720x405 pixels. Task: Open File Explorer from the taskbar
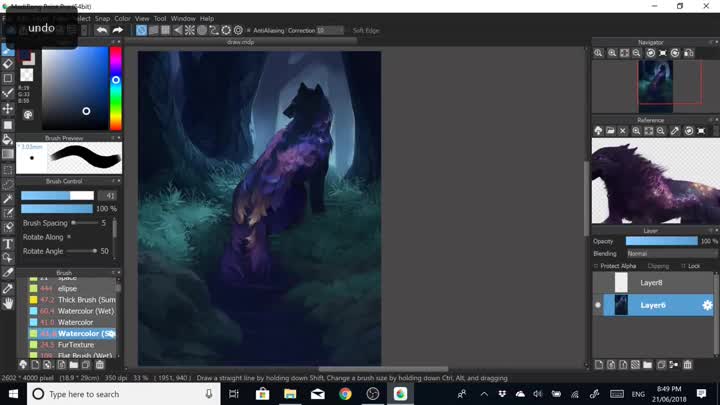click(x=290, y=394)
